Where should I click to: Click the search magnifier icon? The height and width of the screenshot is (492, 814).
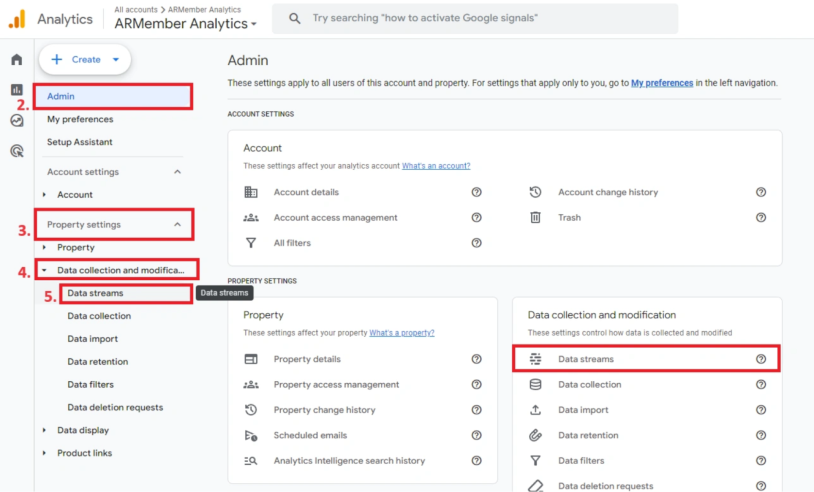pos(294,18)
